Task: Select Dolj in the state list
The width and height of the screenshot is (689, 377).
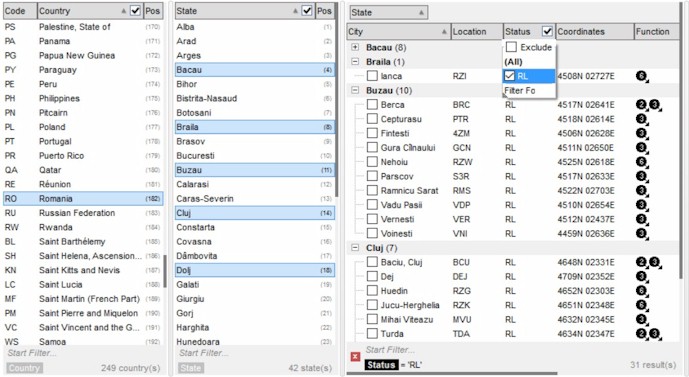Action: click(x=254, y=270)
